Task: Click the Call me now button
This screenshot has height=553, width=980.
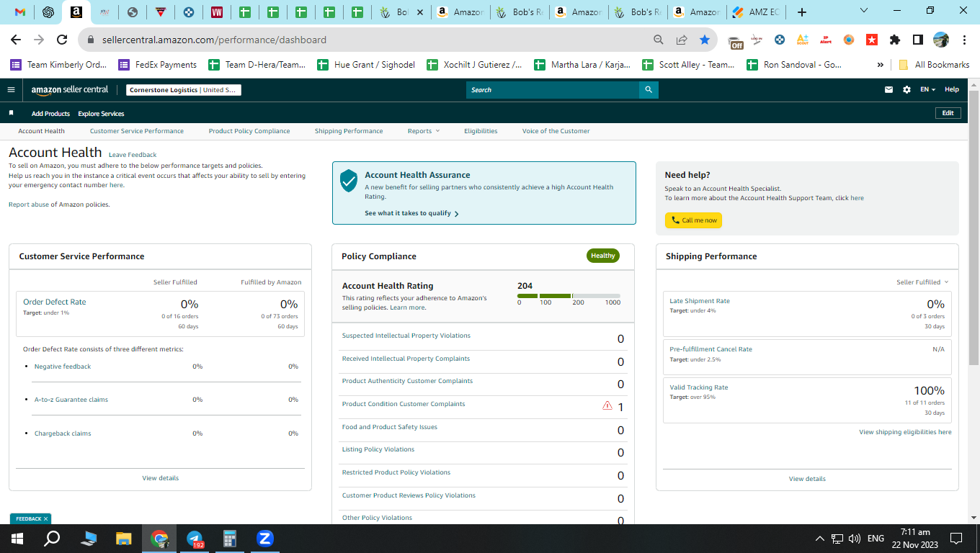Action: (693, 220)
